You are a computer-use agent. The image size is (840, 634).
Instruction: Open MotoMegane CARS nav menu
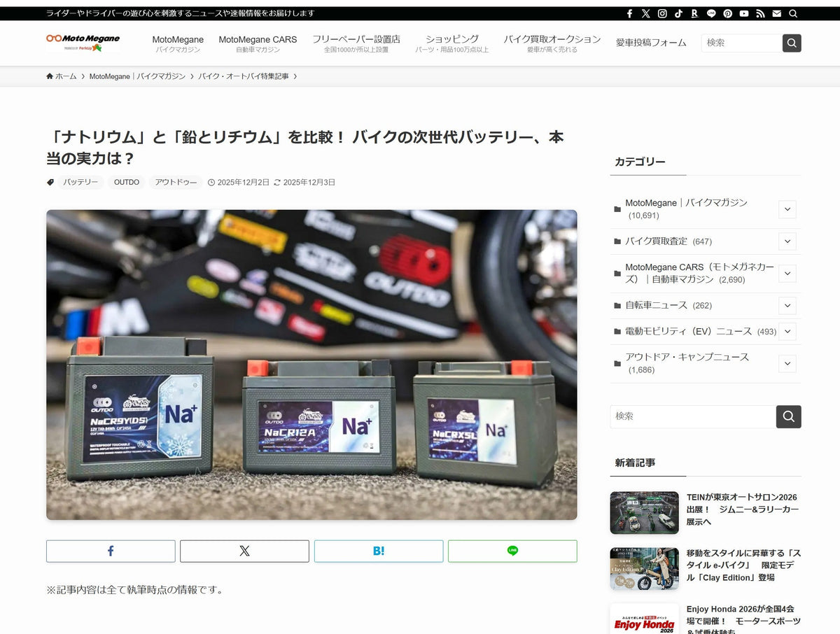coord(258,43)
